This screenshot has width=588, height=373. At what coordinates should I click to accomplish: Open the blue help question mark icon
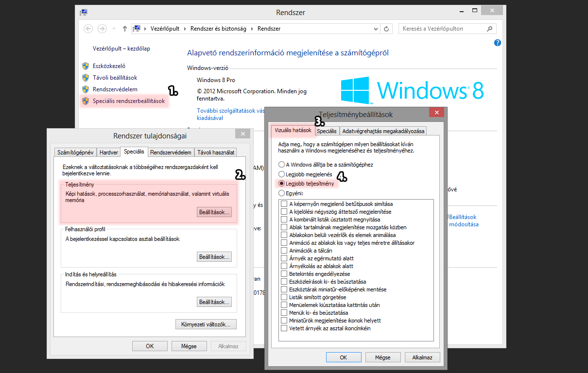pos(497,43)
